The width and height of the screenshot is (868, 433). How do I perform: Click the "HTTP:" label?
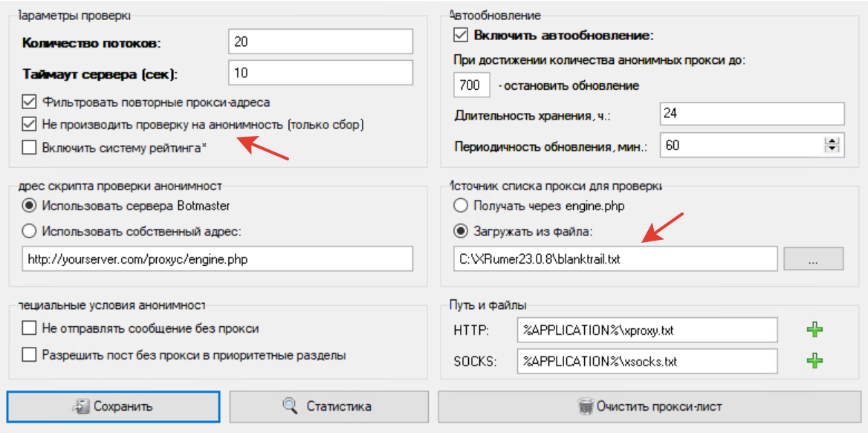(x=471, y=331)
